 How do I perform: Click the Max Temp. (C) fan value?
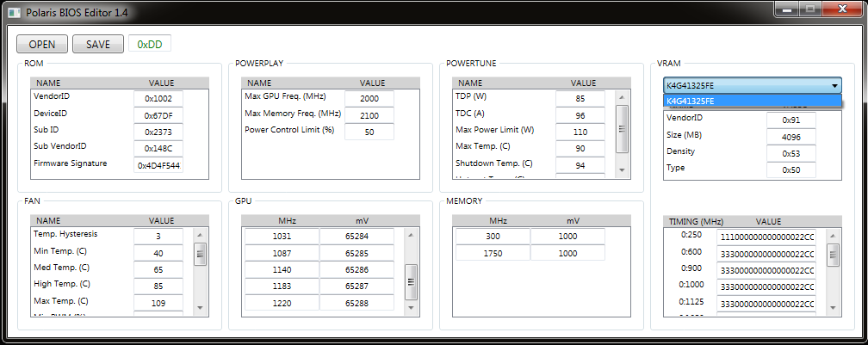pyautogui.click(x=158, y=303)
